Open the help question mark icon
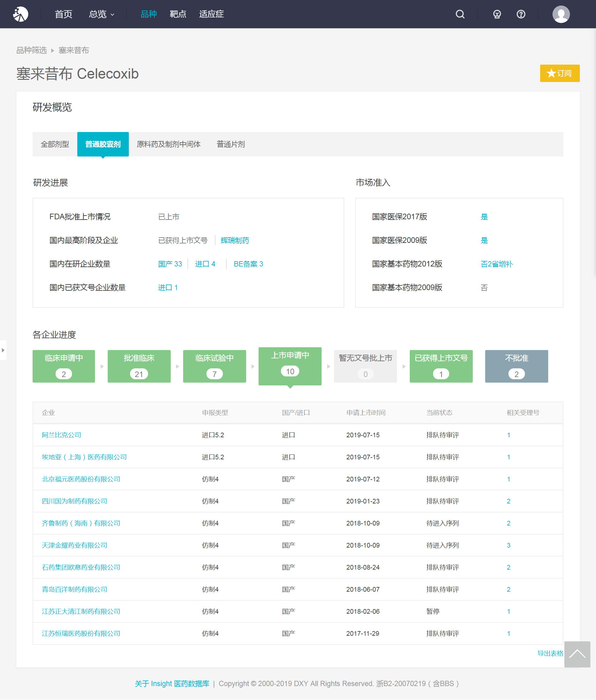 click(x=521, y=14)
